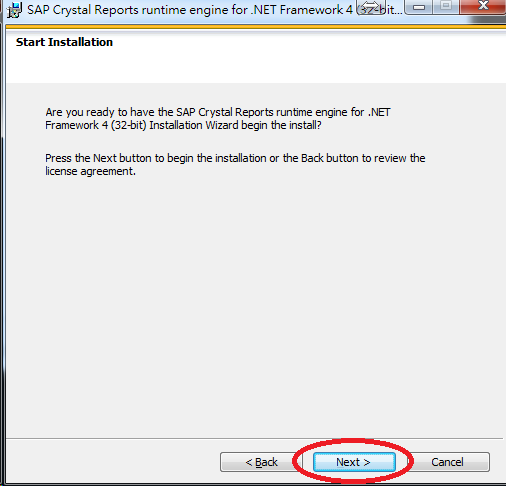506x486 pixels.
Task: Click the installer icon in the title bar
Action: [x=14, y=10]
